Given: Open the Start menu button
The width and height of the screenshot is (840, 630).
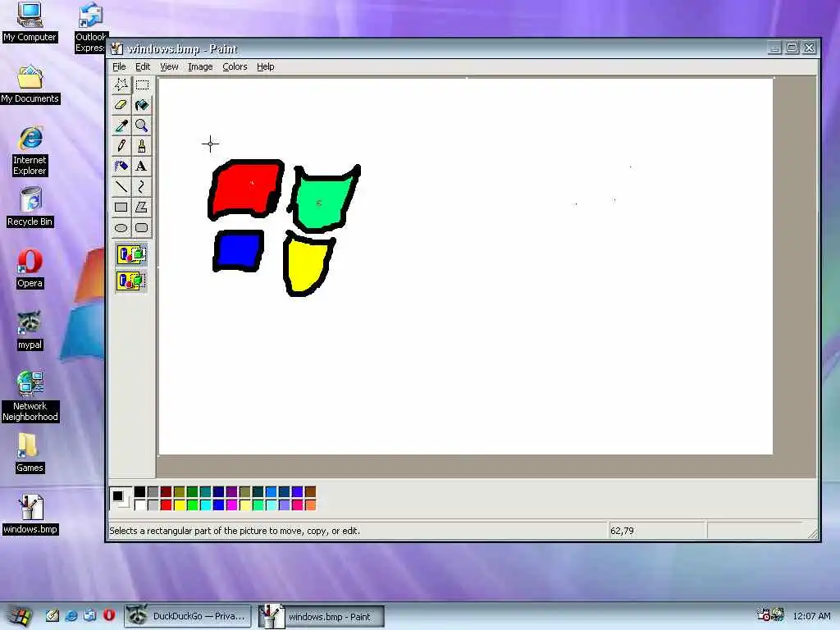Looking at the screenshot, I should 19,616.
